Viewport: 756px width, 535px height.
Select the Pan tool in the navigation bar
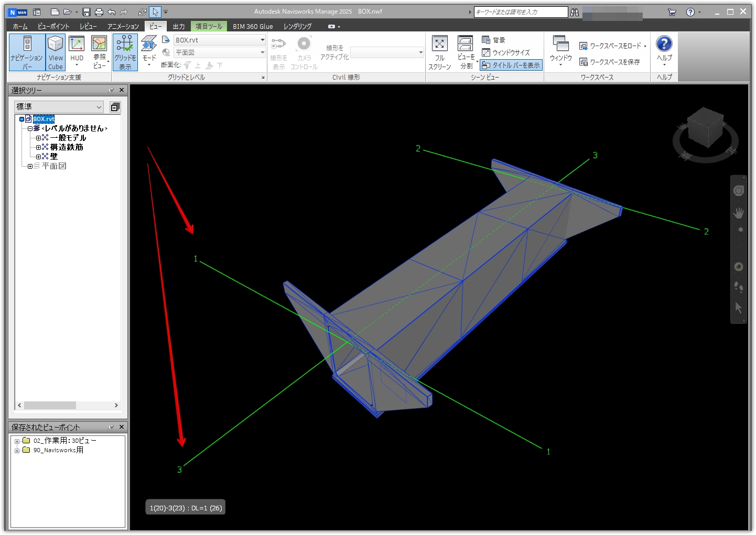(738, 212)
